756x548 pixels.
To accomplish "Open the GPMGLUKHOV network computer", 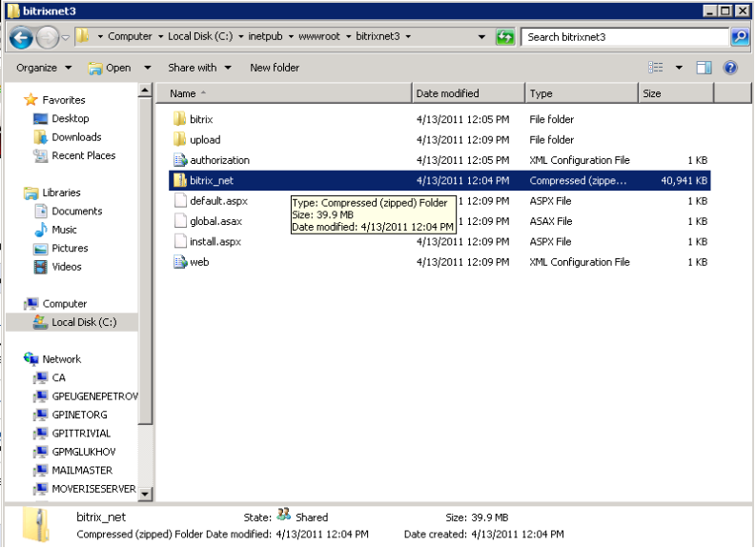I will pos(84,452).
